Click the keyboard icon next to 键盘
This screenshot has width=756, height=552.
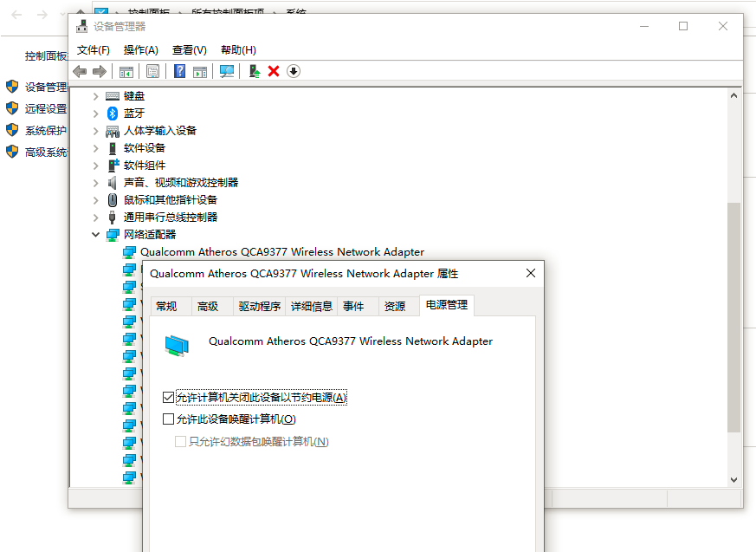point(113,96)
